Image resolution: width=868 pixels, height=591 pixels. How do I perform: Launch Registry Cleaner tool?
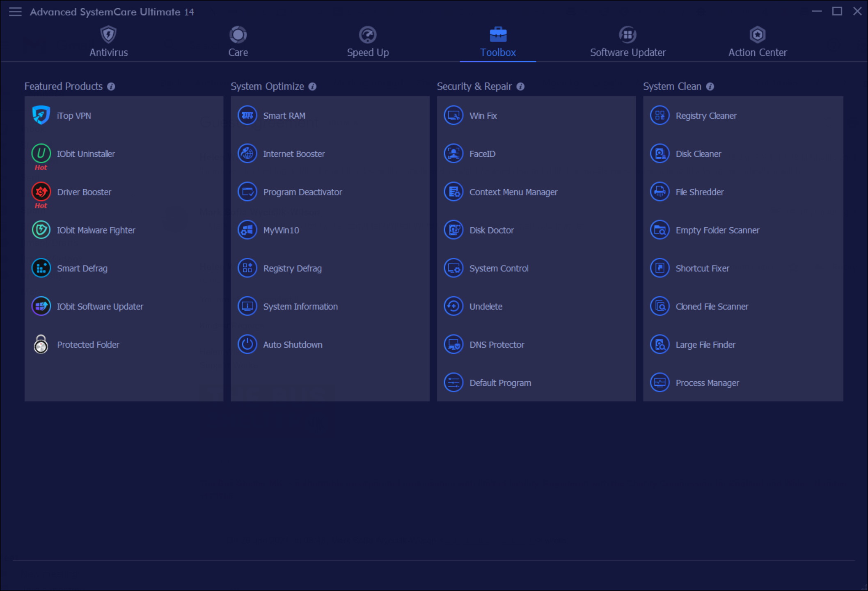click(705, 115)
